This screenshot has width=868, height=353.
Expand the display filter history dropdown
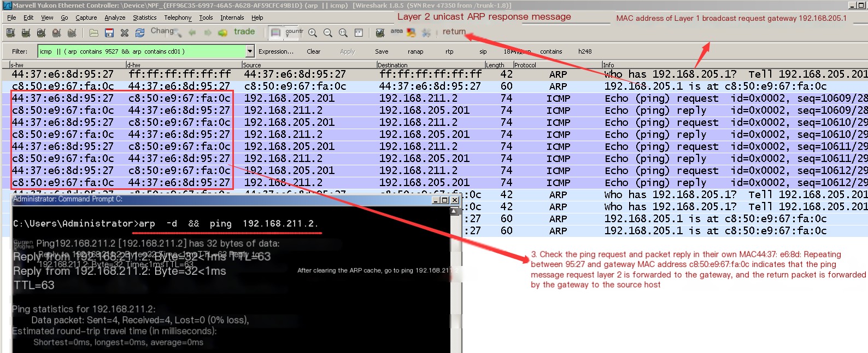click(250, 51)
